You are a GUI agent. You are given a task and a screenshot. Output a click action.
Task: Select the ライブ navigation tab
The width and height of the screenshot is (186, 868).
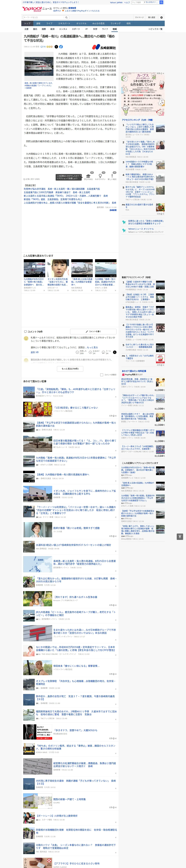49,24
